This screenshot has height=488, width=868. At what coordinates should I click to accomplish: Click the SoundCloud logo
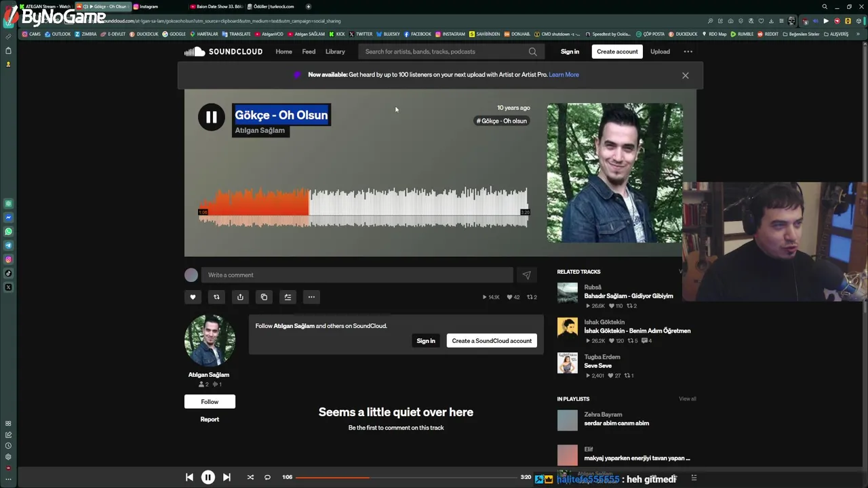pyautogui.click(x=223, y=52)
